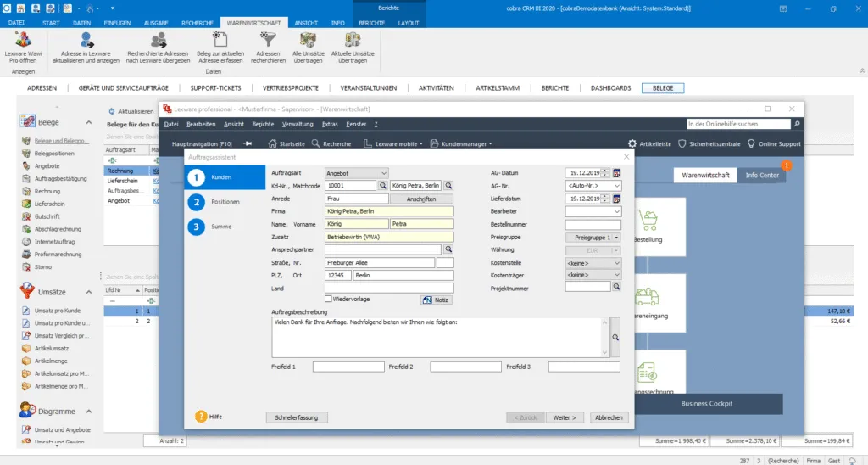Image resolution: width=868 pixels, height=465 pixels.
Task: Open the WARENWIRTSCHAFT ribbon tab
Action: coord(253,23)
